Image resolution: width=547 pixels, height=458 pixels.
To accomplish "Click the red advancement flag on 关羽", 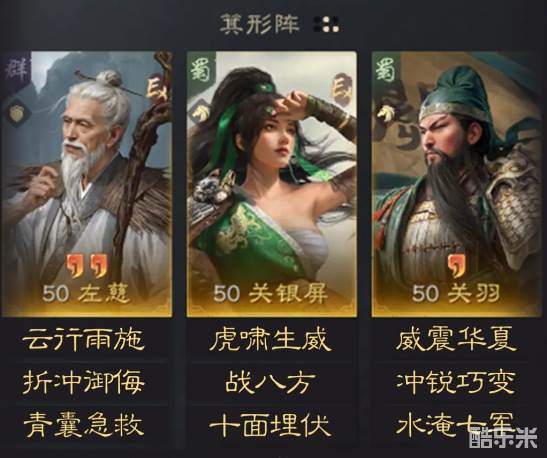I will tap(458, 266).
